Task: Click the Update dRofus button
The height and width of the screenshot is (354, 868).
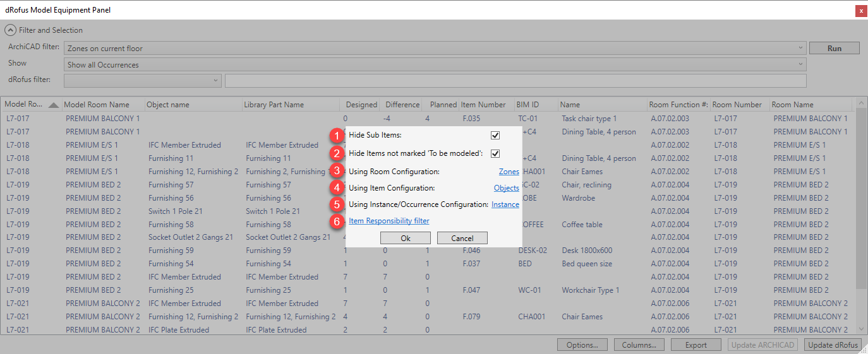Action: 833,345
